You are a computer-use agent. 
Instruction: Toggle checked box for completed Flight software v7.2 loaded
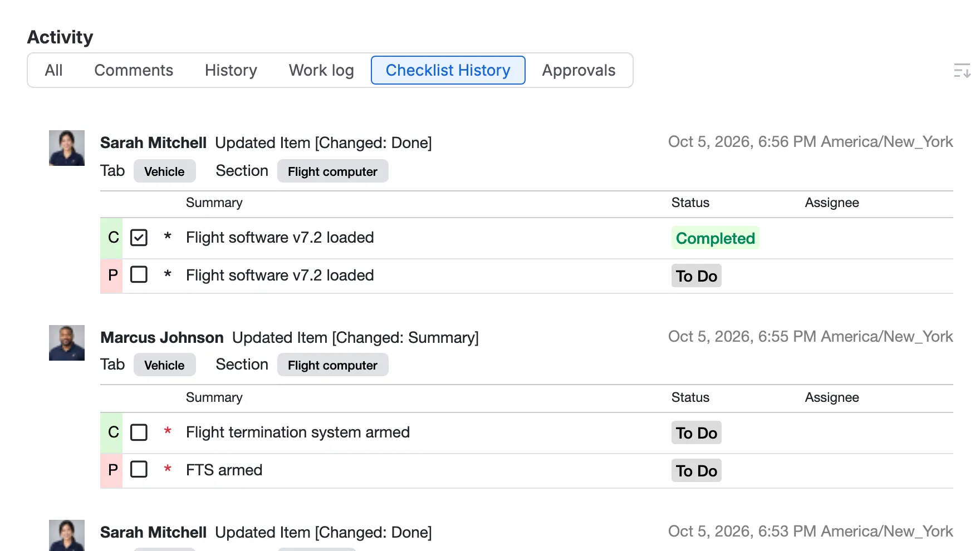pyautogui.click(x=139, y=238)
